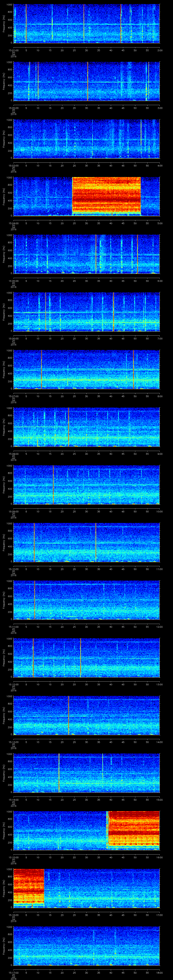Click the spectrogram plot for 15:06:00

86,312
